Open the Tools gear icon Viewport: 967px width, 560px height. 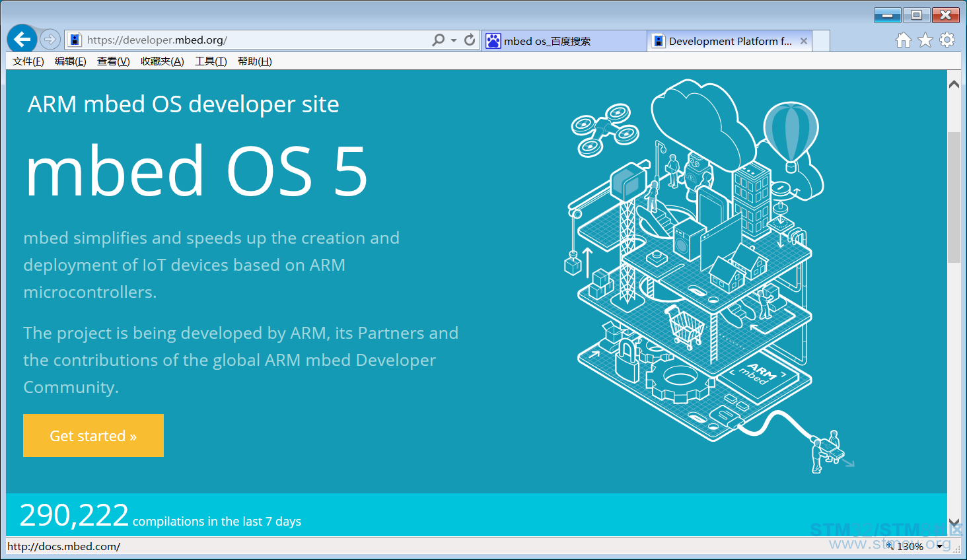947,40
